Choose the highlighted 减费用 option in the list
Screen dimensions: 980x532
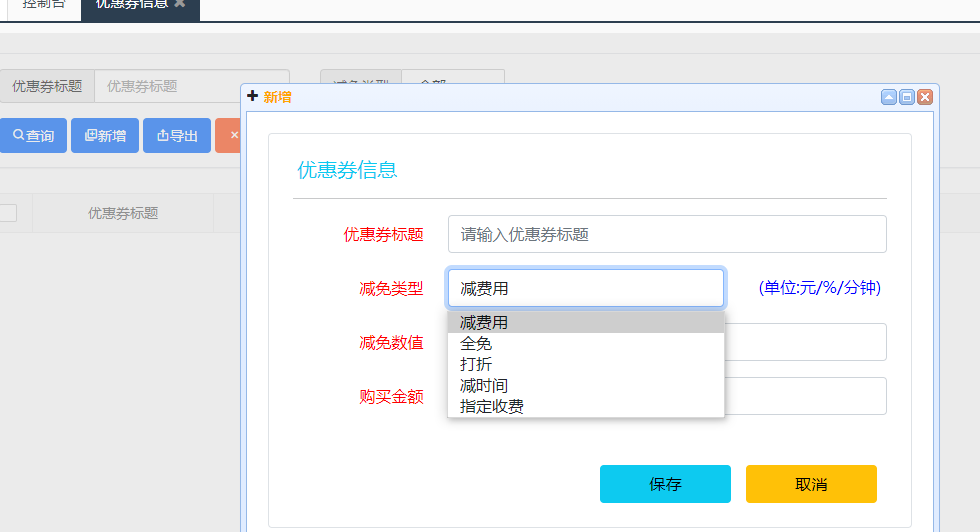[x=586, y=323]
